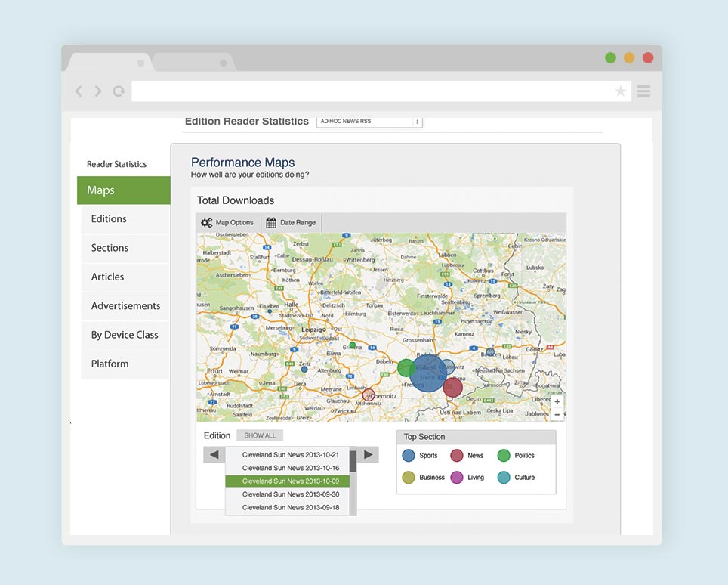
Task: Click the SHOW ALL button
Action: pyautogui.click(x=260, y=435)
